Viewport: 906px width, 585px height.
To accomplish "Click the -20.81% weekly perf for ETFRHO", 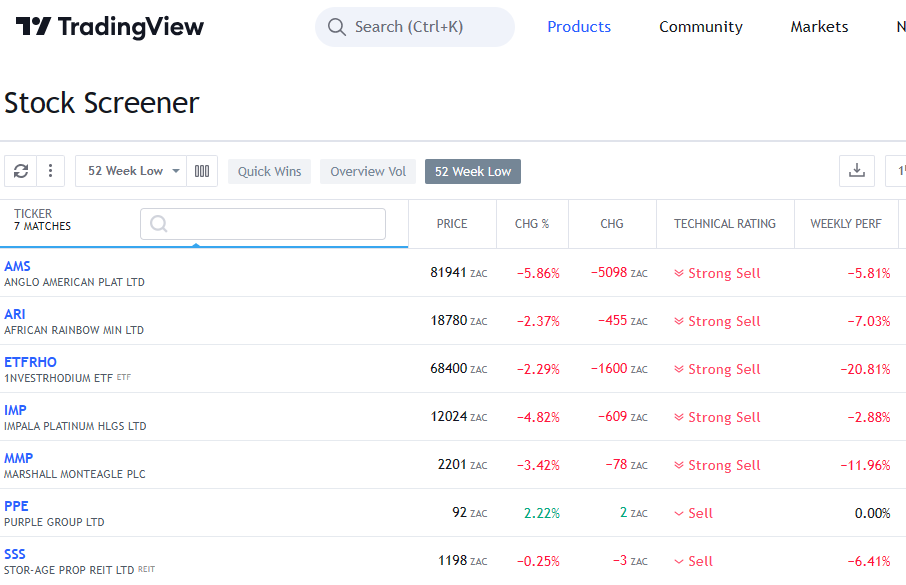I will (865, 369).
